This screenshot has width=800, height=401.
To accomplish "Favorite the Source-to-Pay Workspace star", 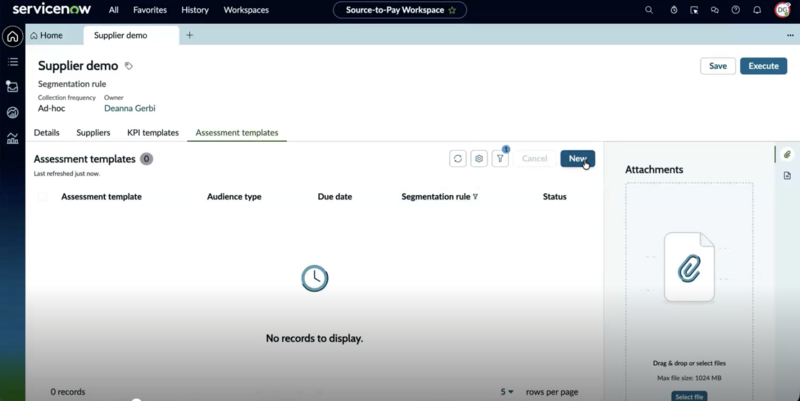I will (452, 10).
